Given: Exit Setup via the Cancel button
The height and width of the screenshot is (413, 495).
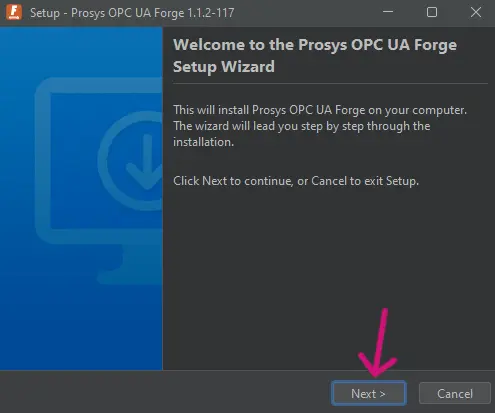Looking at the screenshot, I should pos(455,394).
